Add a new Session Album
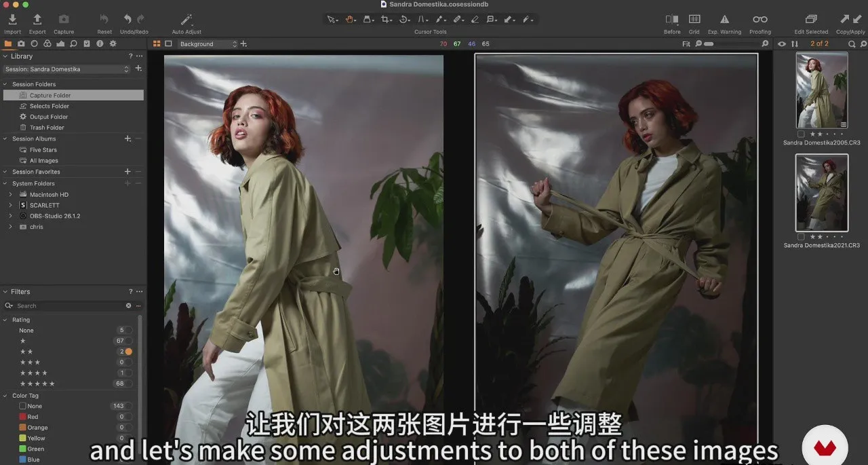This screenshot has height=465, width=868. coord(127,138)
